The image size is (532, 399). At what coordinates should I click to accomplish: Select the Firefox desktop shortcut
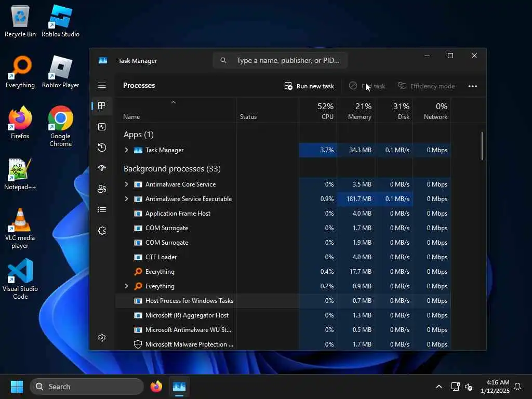(20, 123)
